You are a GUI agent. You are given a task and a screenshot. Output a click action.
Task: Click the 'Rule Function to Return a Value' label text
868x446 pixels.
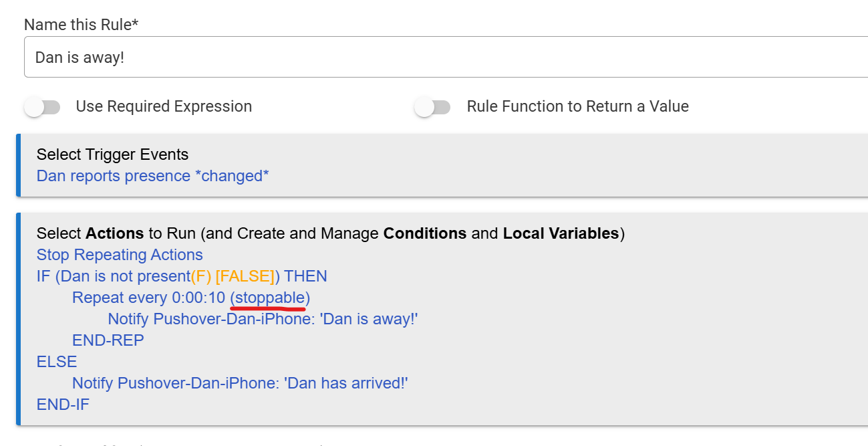[577, 106]
